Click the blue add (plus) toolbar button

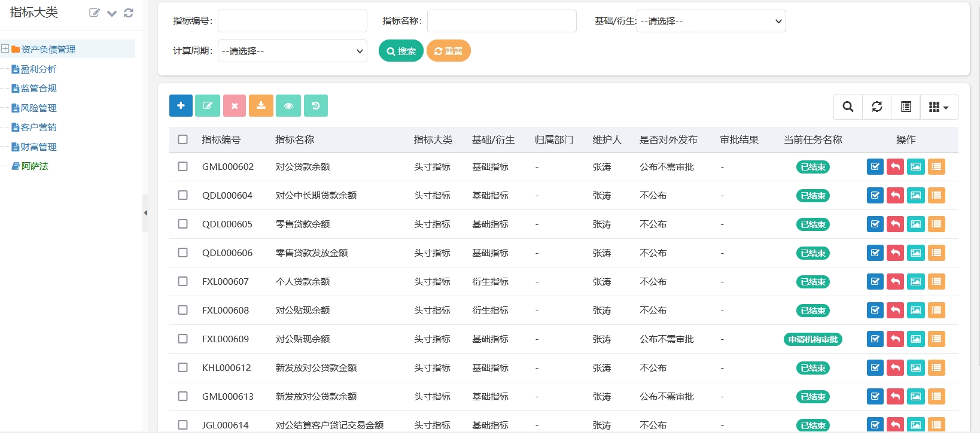(181, 106)
